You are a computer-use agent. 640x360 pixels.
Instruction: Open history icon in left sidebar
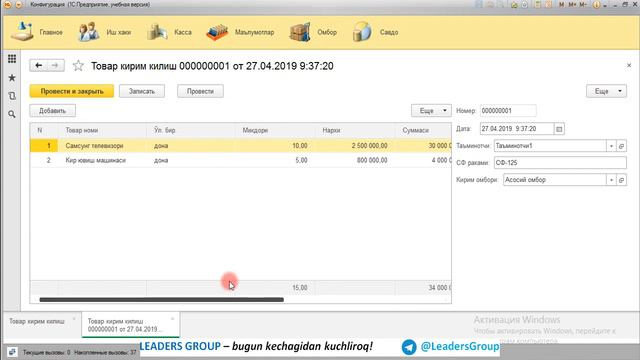point(12,96)
